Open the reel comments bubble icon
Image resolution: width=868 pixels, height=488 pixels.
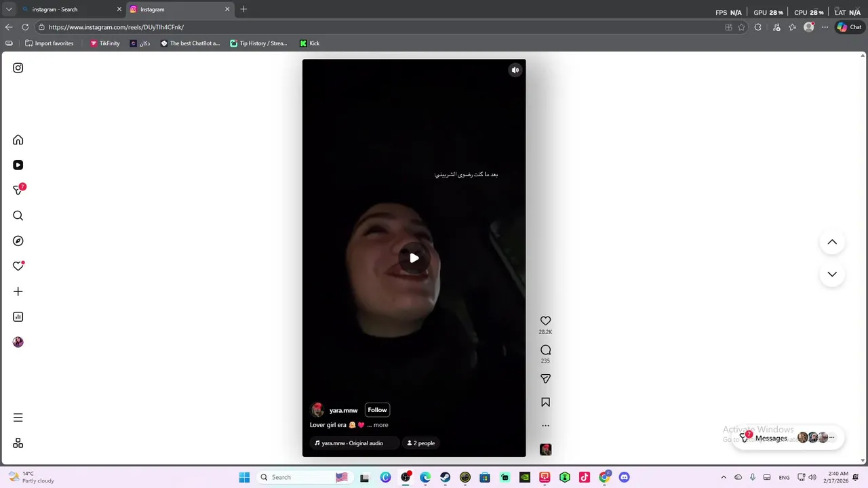click(x=545, y=350)
